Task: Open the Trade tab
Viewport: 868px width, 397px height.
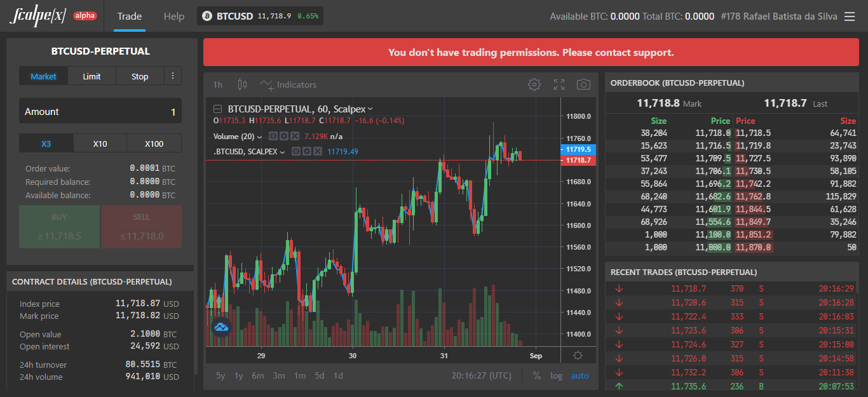Action: click(130, 16)
